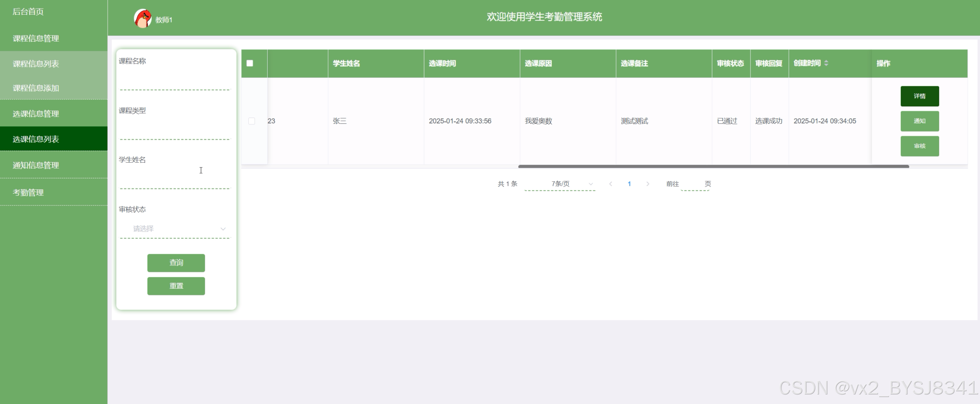
Task: Expand the 7条/页 page size selector
Action: (x=560, y=184)
